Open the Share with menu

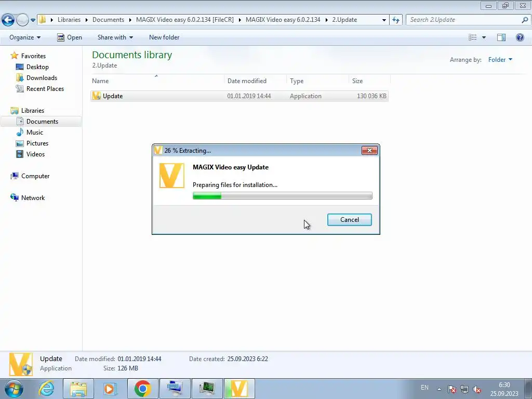[115, 37]
